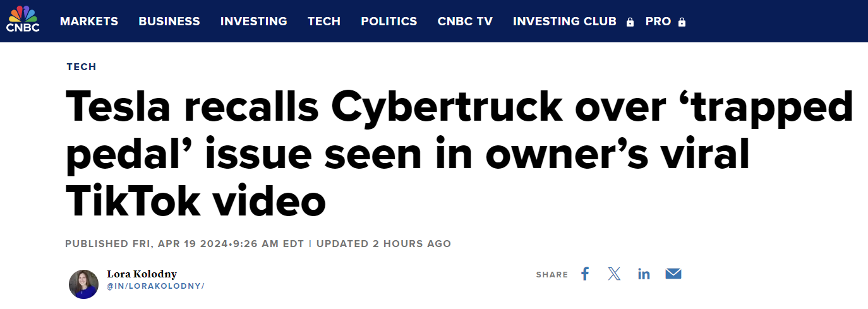Open Tech in the top navigation bar

[x=324, y=21]
